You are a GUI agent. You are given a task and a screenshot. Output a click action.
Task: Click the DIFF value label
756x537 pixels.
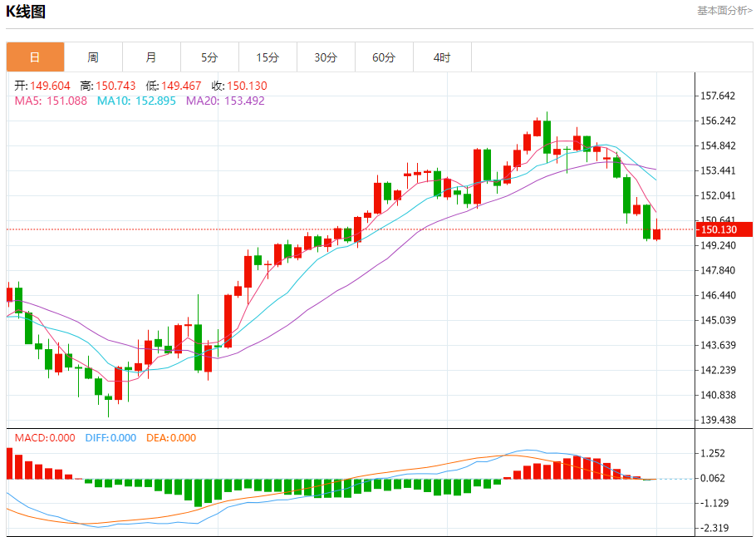pos(110,438)
